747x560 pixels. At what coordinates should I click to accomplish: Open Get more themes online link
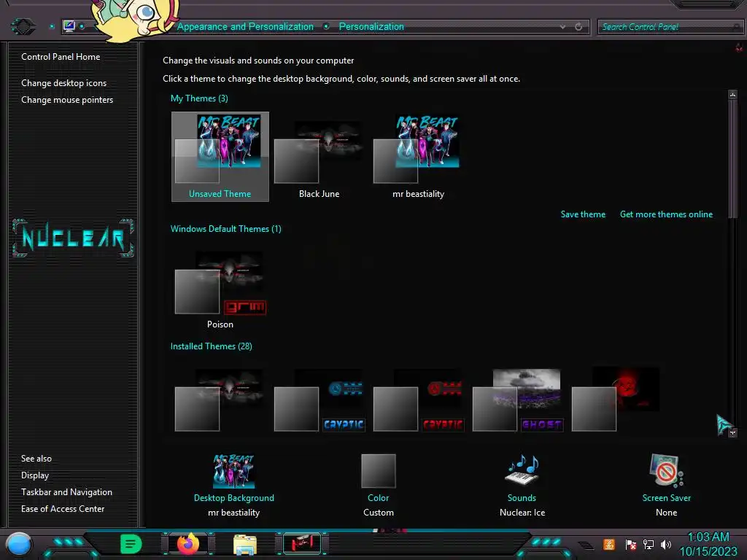(666, 214)
